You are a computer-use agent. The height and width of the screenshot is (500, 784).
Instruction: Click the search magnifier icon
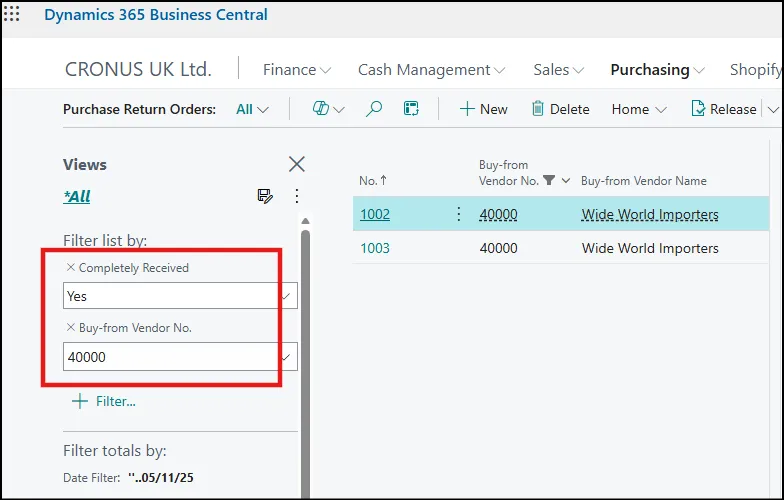tap(374, 108)
